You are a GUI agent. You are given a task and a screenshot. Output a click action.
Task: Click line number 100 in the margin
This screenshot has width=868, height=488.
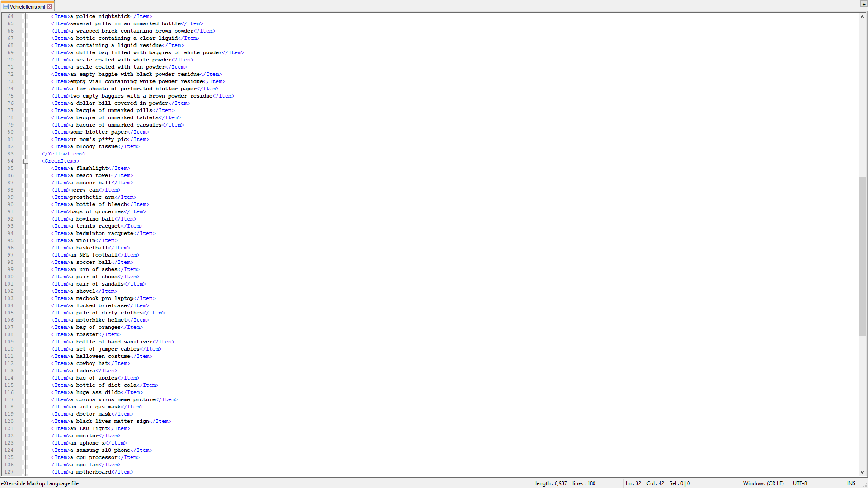click(9, 277)
